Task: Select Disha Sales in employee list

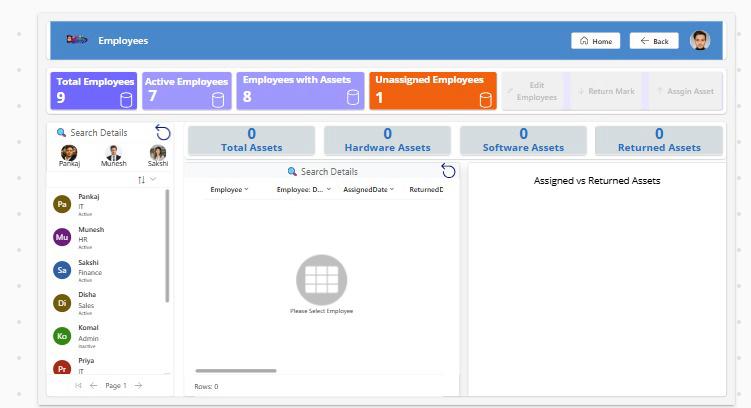Action: 108,303
